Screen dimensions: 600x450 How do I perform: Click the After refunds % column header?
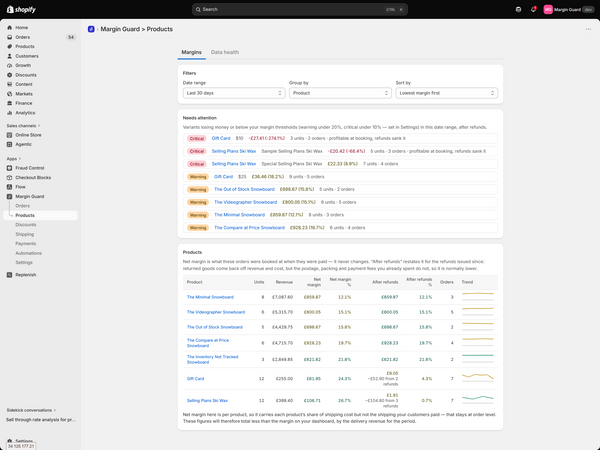pyautogui.click(x=419, y=282)
